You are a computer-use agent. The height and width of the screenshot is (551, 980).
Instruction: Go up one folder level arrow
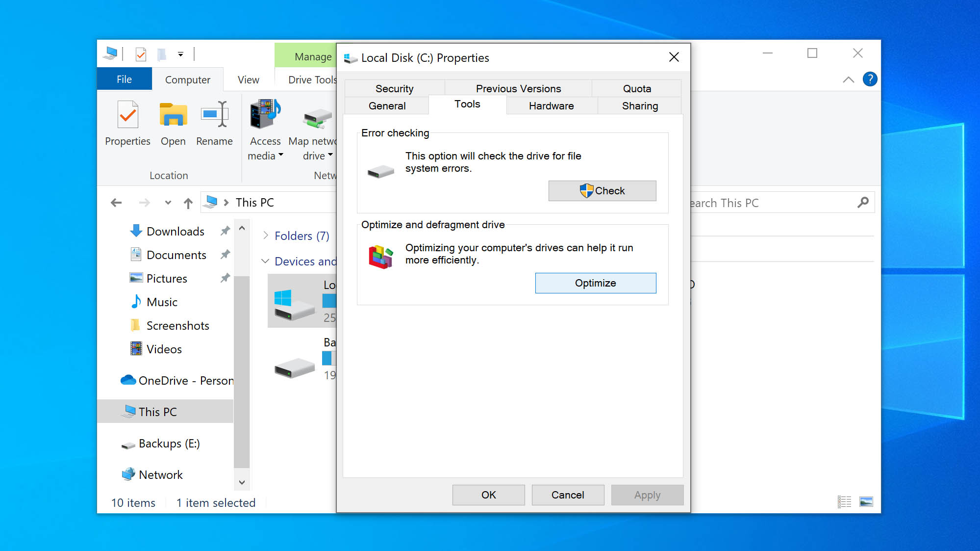tap(188, 203)
